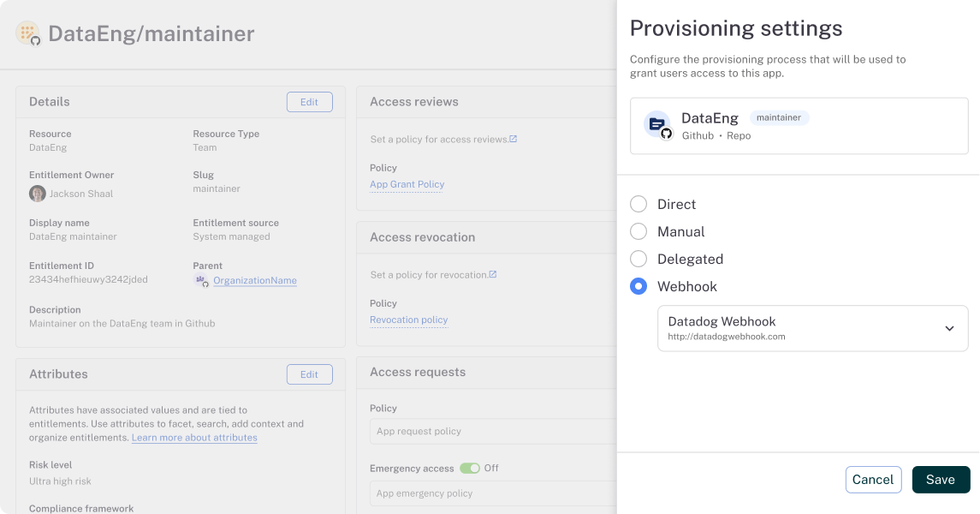The height and width of the screenshot is (514, 980).
Task: Select the Delegated provisioning option
Action: [x=638, y=260]
